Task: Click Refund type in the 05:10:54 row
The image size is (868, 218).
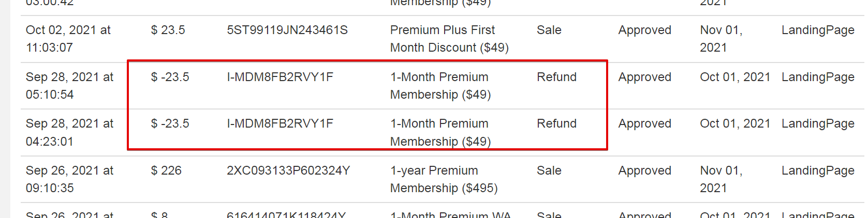Action: coord(556,77)
